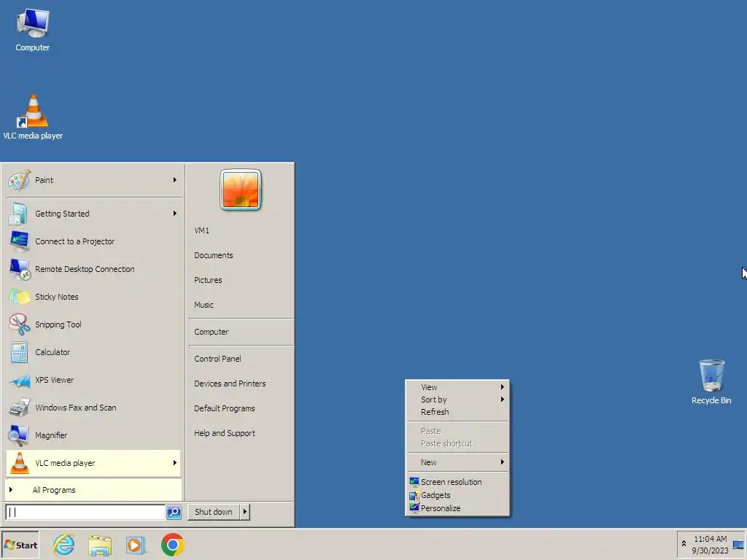Open Windows Fax and Scan icon
Screen dimensions: 747x560
19,408
